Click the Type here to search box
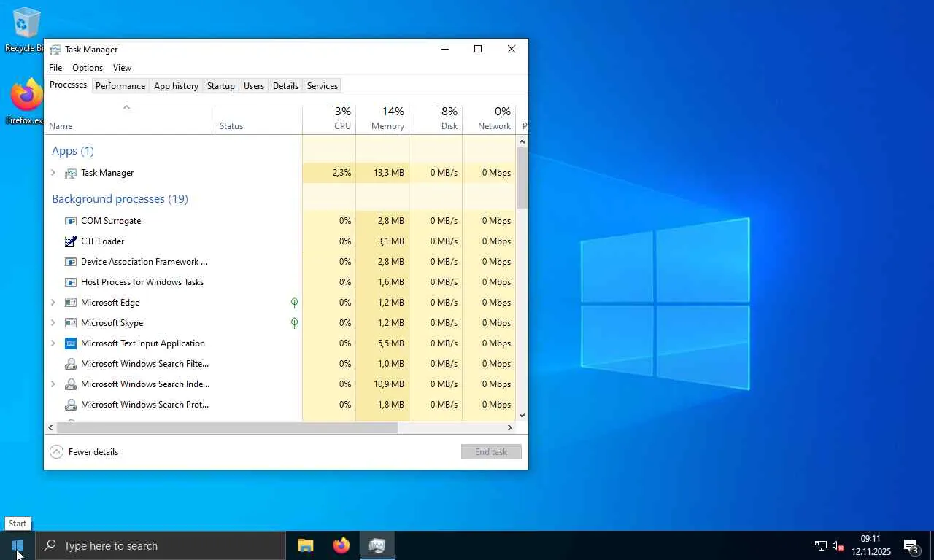The height and width of the screenshot is (560, 934). pos(161,545)
